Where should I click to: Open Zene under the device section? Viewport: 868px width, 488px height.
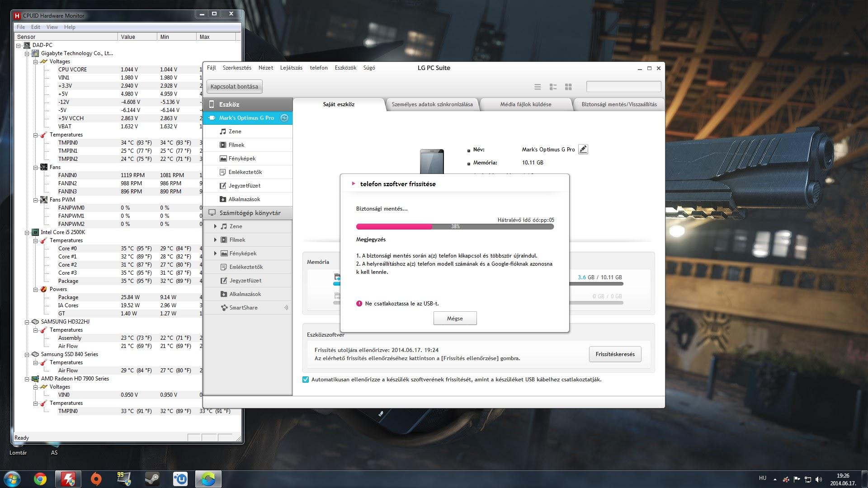pyautogui.click(x=248, y=131)
